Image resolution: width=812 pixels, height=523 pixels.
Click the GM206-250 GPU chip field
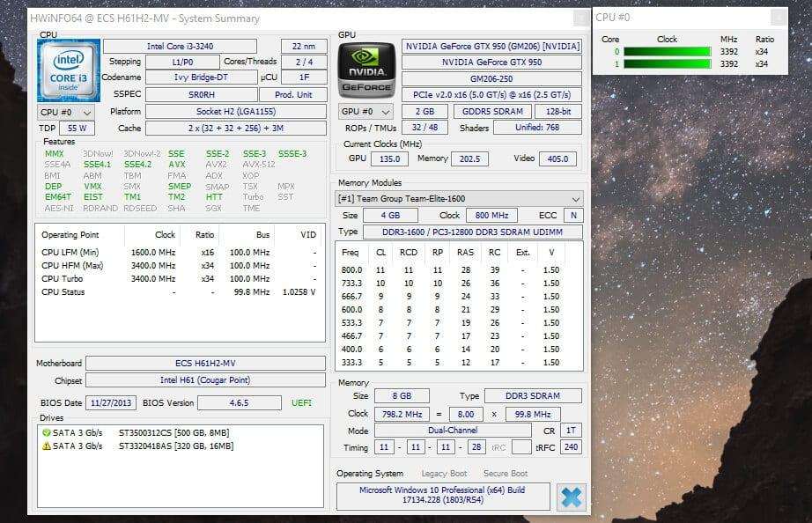[492, 78]
